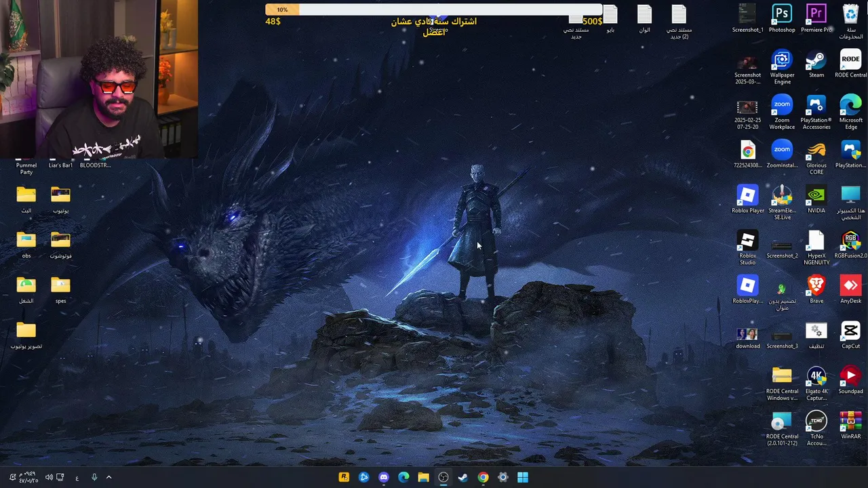The width and height of the screenshot is (868, 488).
Task: Select the 722524308 Chrome HTML file
Action: click(747, 154)
